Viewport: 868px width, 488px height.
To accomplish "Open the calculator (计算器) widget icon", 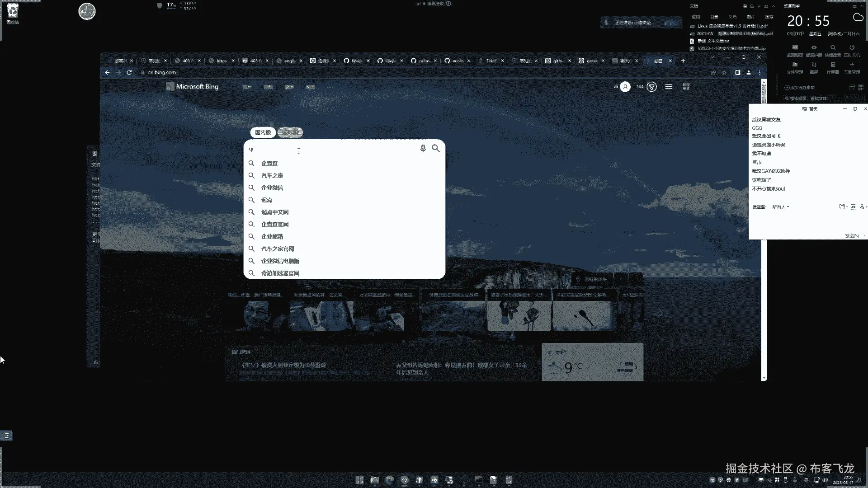I will [833, 65].
